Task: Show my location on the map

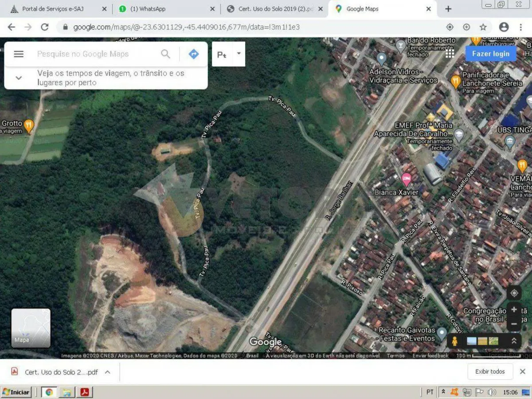Action: coord(514,293)
